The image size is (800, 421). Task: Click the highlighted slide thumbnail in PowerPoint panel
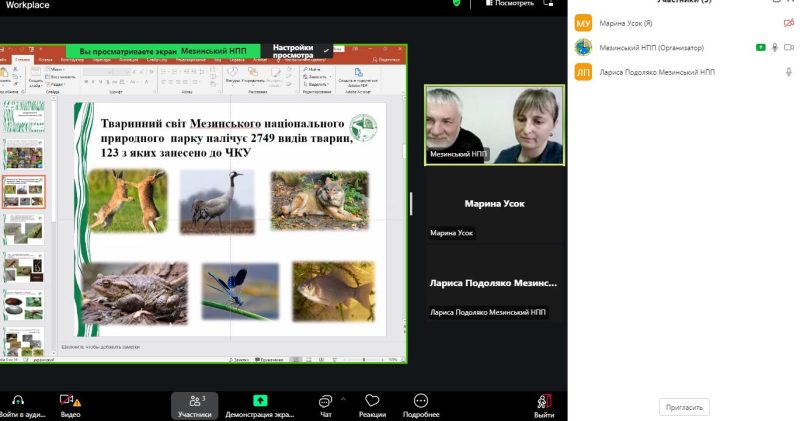click(22, 191)
